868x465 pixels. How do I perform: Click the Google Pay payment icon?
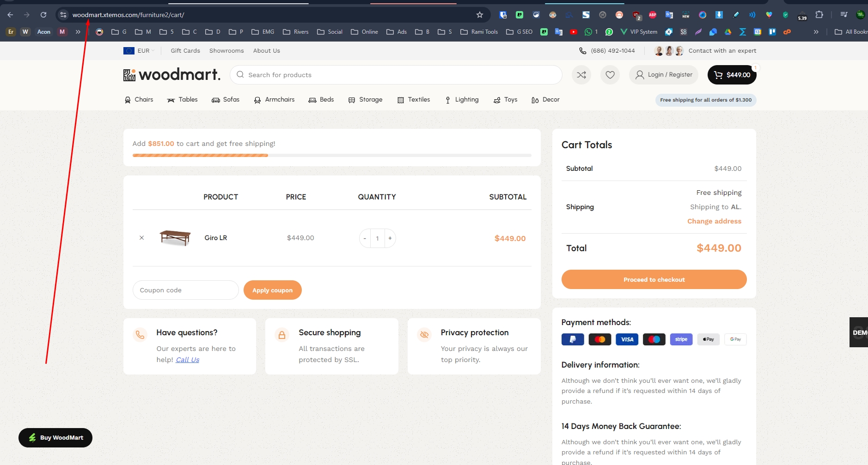pos(735,339)
